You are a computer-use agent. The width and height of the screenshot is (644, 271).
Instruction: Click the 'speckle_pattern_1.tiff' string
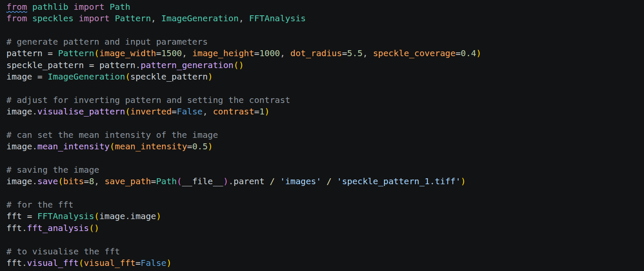click(x=399, y=182)
